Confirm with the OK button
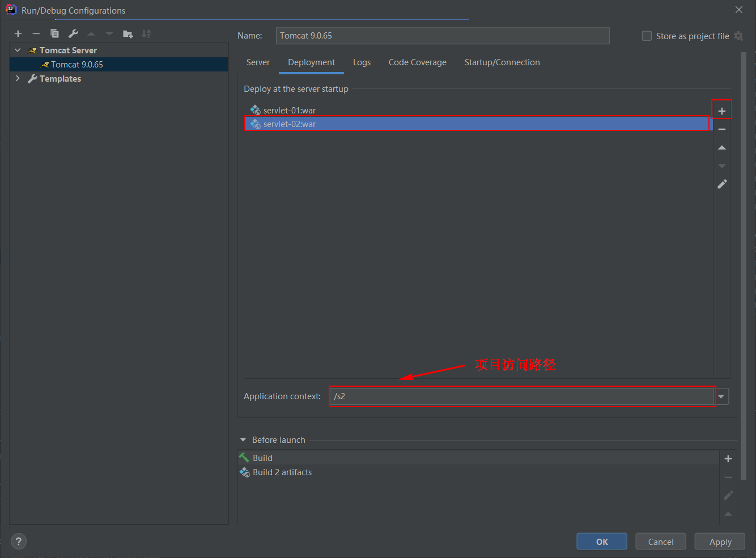 pyautogui.click(x=602, y=542)
